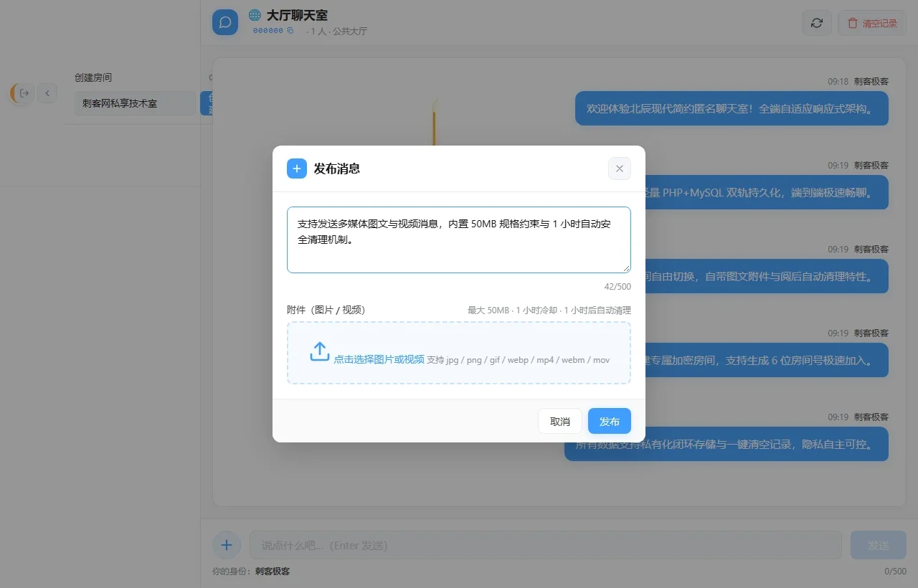The width and height of the screenshot is (918, 588).
Task: Click the 大厅聊天室 room title
Action: point(297,15)
